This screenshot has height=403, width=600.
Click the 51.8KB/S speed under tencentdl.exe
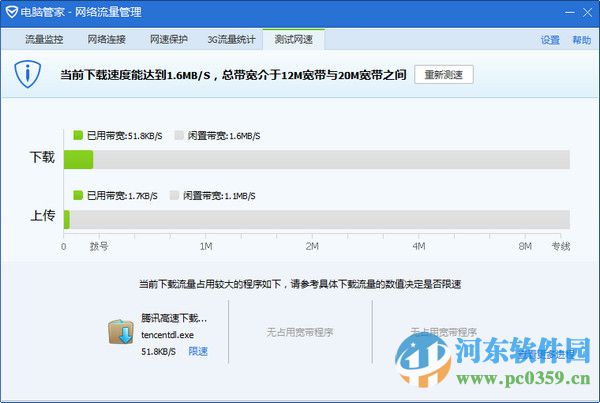coord(158,351)
